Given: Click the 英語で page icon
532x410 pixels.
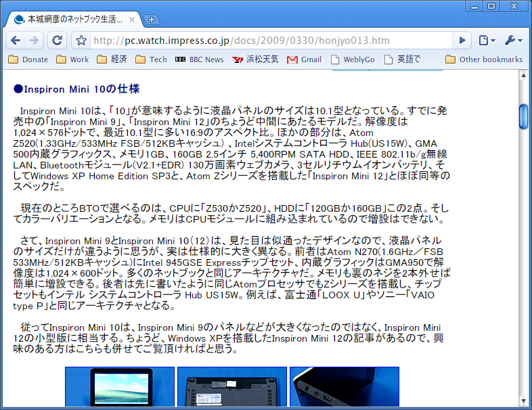Looking at the screenshot, I should 389,60.
